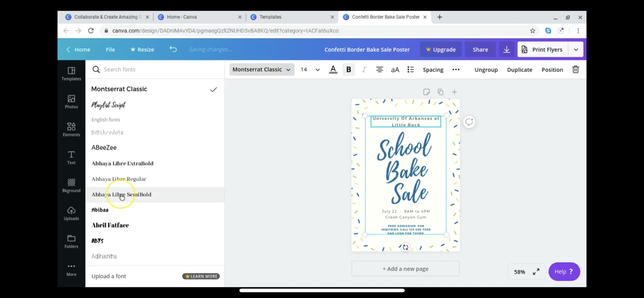This screenshot has width=644, height=298.
Task: Click the Ungroup button
Action: 486,70
